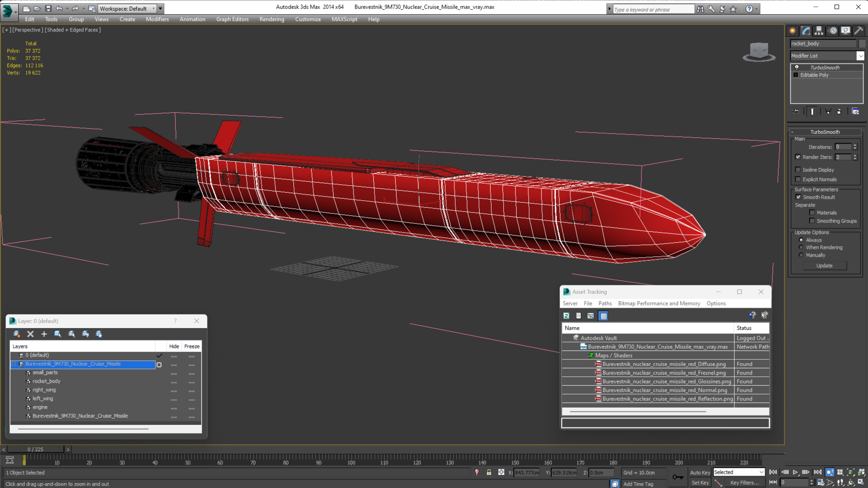Image resolution: width=868 pixels, height=488 pixels.
Task: Click the Redo arrow icon
Action: [75, 9]
